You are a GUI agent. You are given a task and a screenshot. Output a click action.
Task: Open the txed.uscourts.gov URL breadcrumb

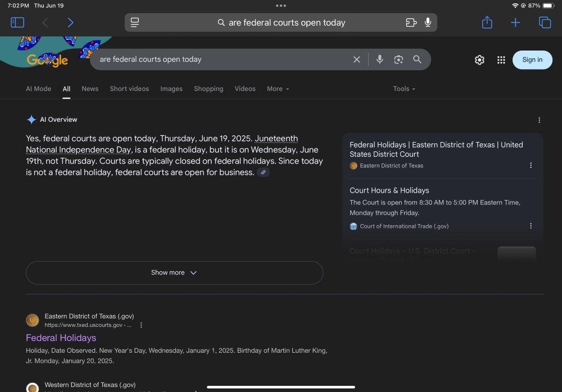click(88, 325)
